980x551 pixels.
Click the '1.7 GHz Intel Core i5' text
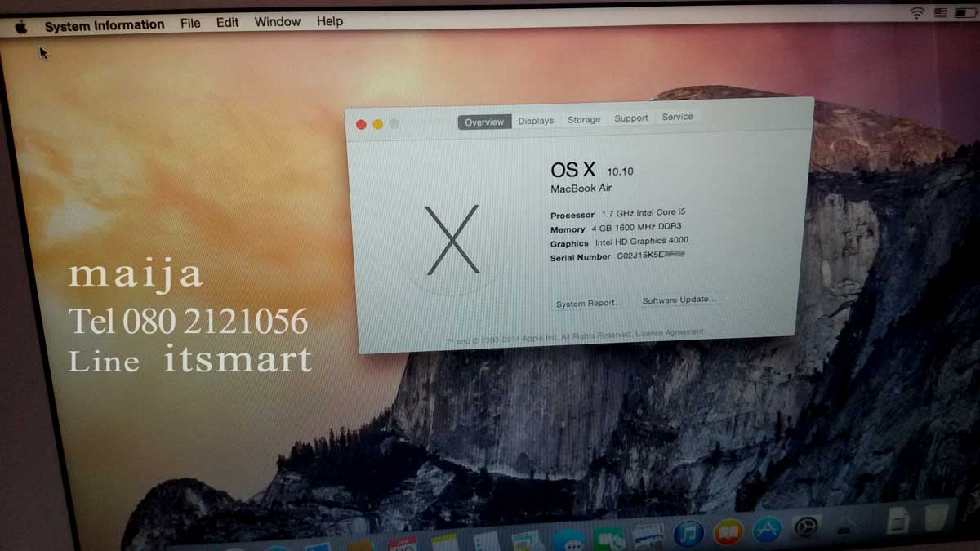644,213
